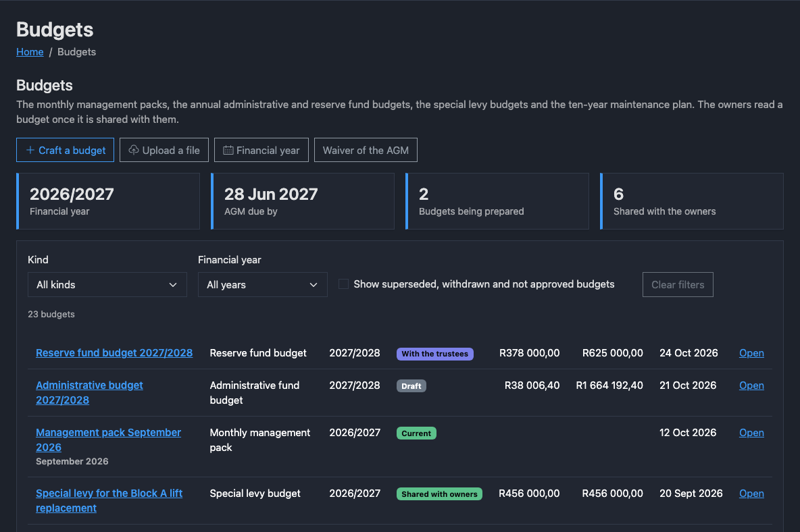Open the Management pack September 2026 link
Screen dimensions: 800x532
(x=108, y=440)
